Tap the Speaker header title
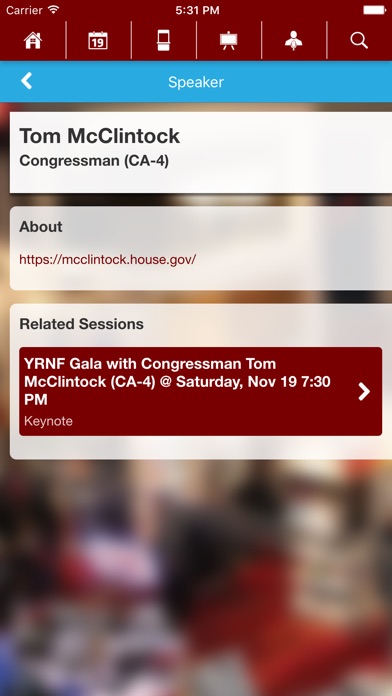Viewport: 392px width, 696px height. [x=196, y=82]
